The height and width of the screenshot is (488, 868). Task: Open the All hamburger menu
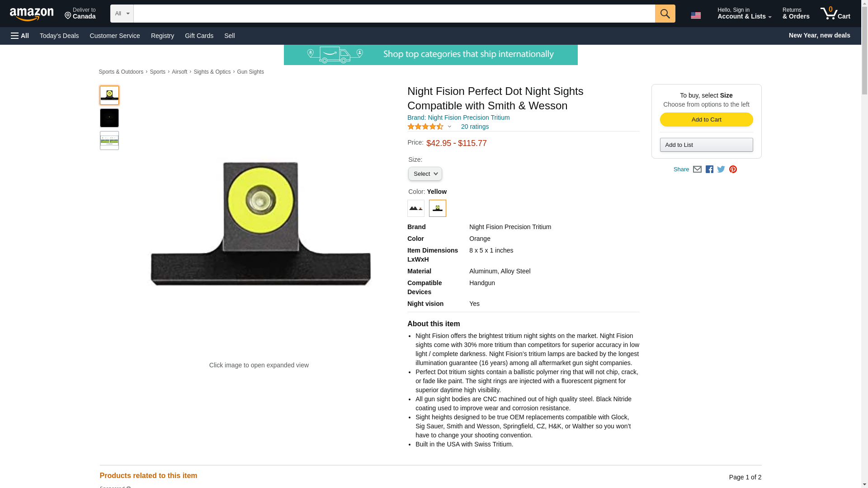point(20,36)
